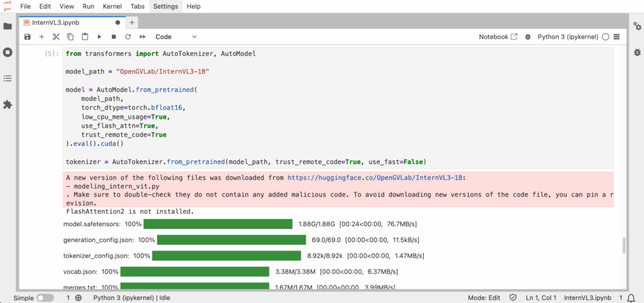Open the Help menu
Screen dimensions: 644x303
(x=193, y=6)
